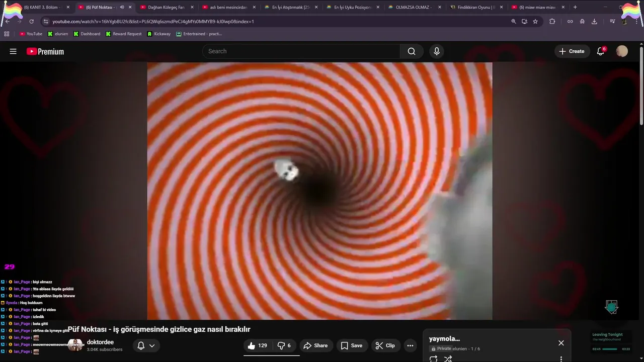Open the media control playlist icon
644x362 pixels.
pyautogui.click(x=612, y=21)
